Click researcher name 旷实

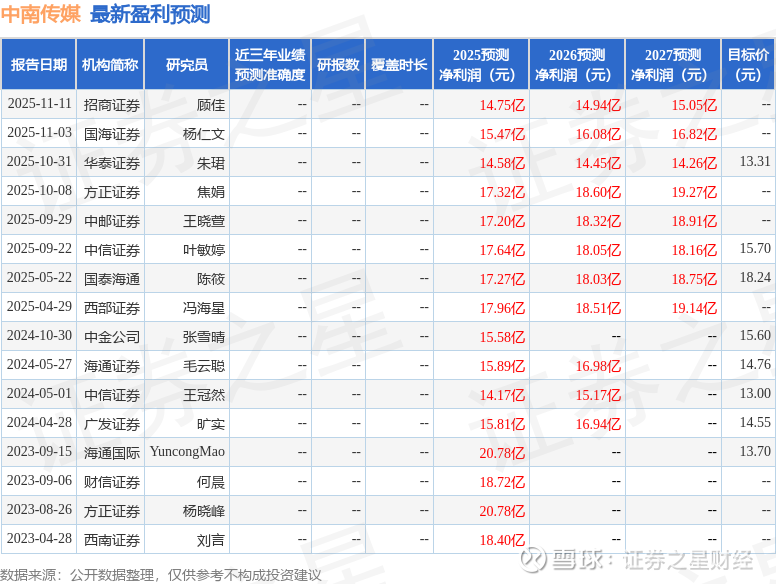pos(211,424)
